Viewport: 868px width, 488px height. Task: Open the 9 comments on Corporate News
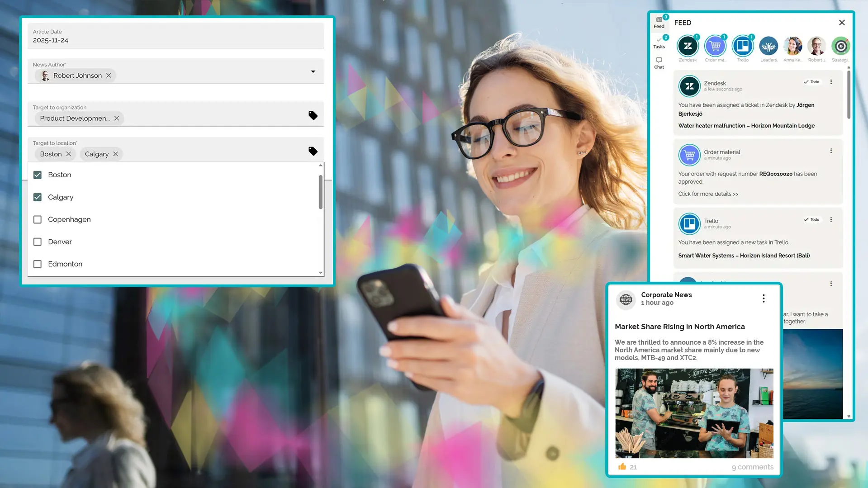752,466
